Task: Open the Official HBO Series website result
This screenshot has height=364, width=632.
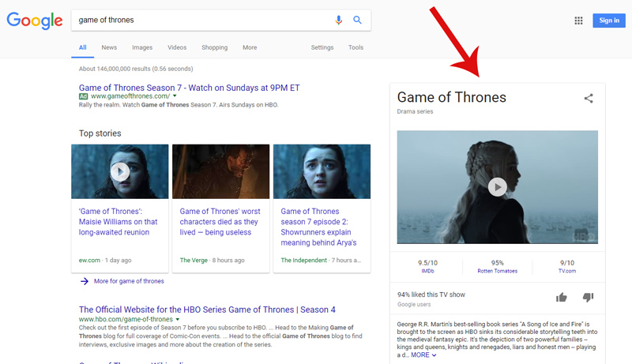Action: pyautogui.click(x=207, y=310)
